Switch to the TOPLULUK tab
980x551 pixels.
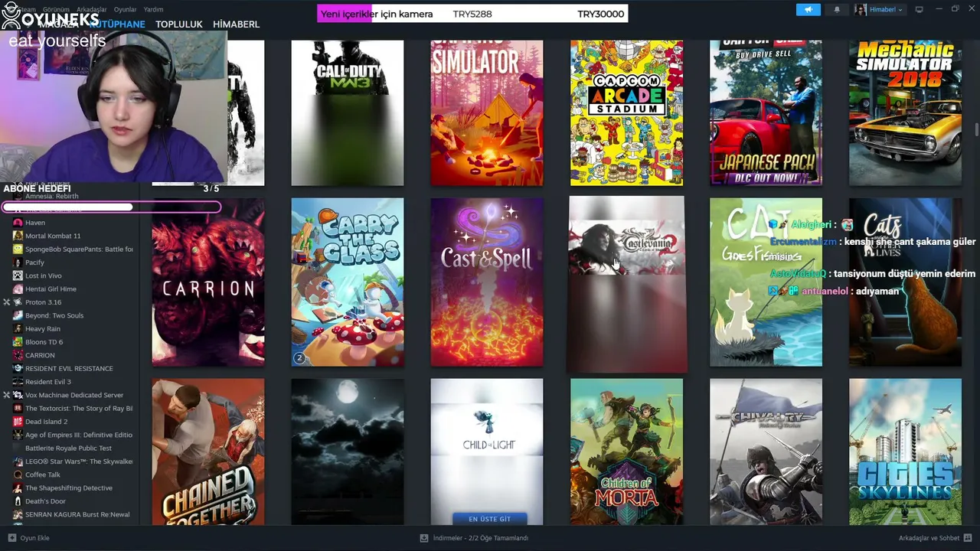179,24
